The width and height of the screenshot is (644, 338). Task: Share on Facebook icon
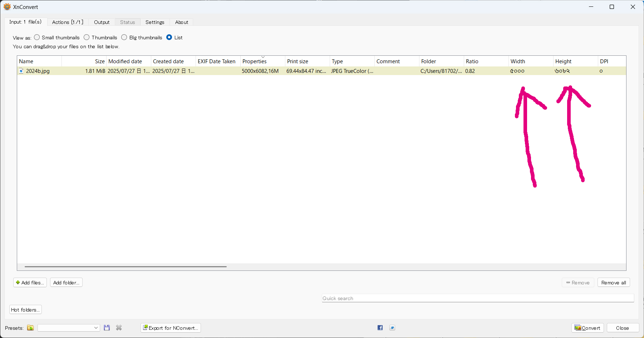pos(380,328)
